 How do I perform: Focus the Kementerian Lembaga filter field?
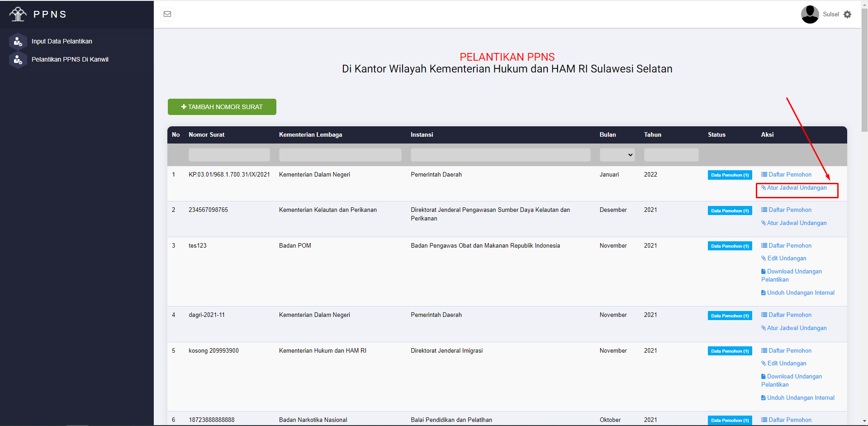[x=340, y=155]
